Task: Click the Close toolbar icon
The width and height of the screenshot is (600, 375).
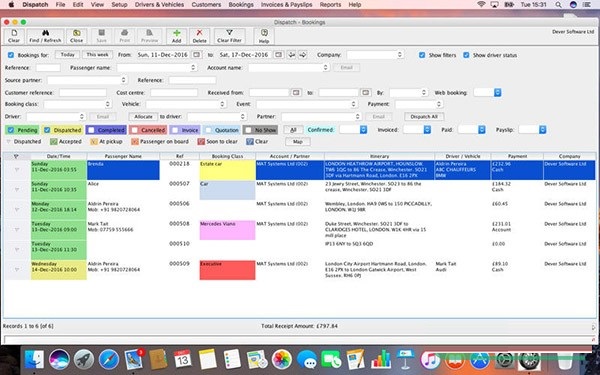Action: (77, 33)
